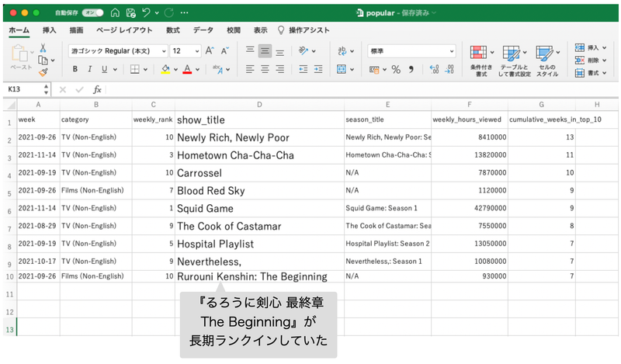Click the red font color A
621x364 pixels.
(x=187, y=69)
